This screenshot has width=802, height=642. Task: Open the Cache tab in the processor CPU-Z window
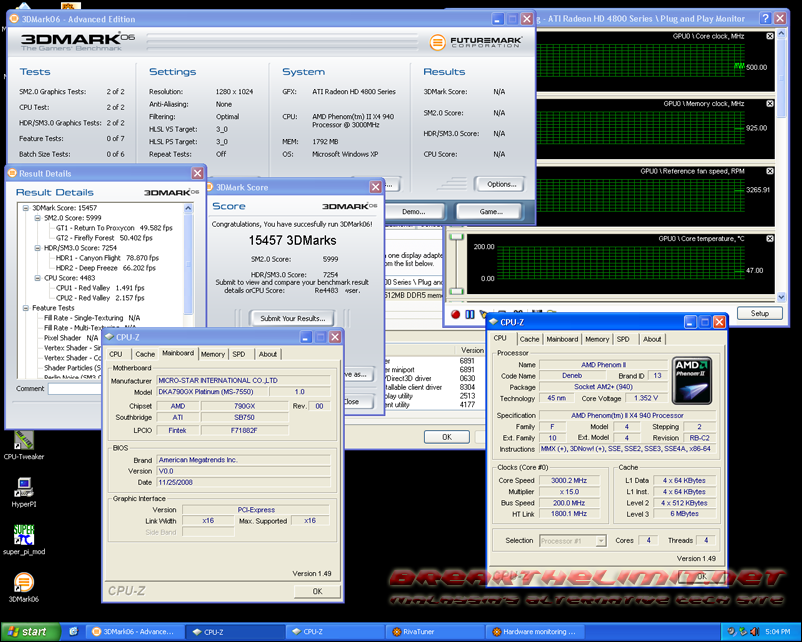coord(529,339)
